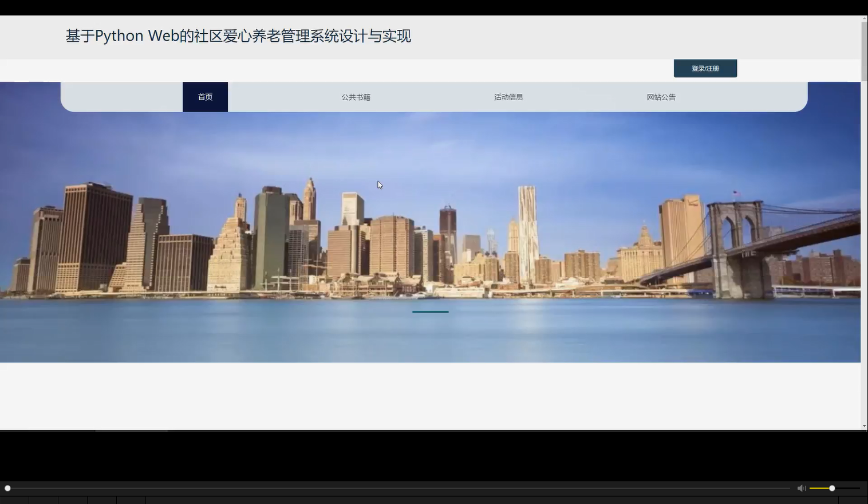Click the speaker icon to restore sound
The height and width of the screenshot is (504, 868).
tap(800, 488)
